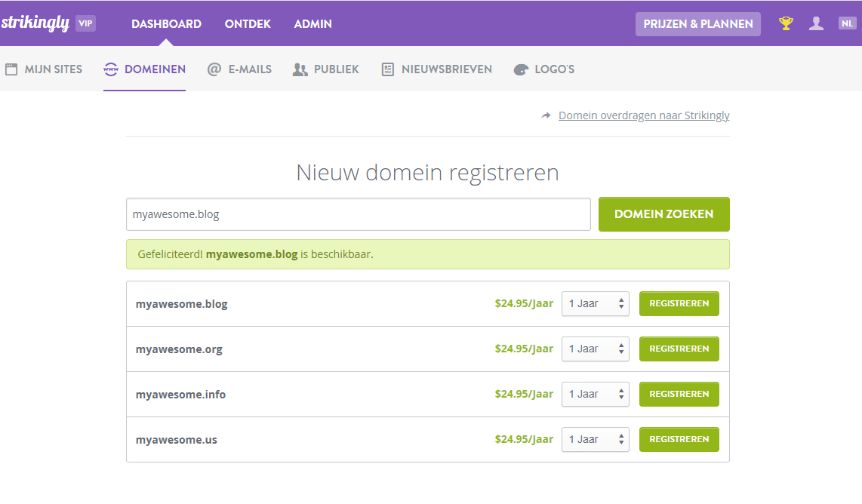Select the www globe icon on Domeinen tab
Screen dimensions: 862x504
(x=111, y=69)
